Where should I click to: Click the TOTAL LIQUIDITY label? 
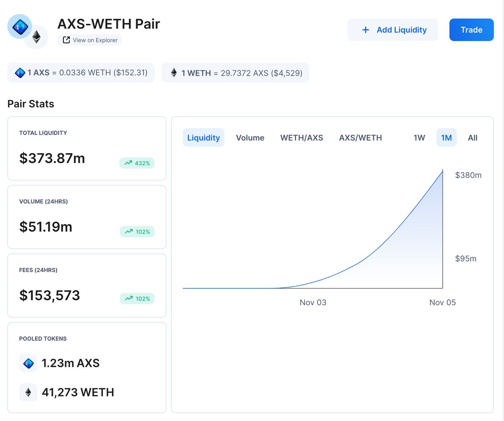[x=43, y=133]
